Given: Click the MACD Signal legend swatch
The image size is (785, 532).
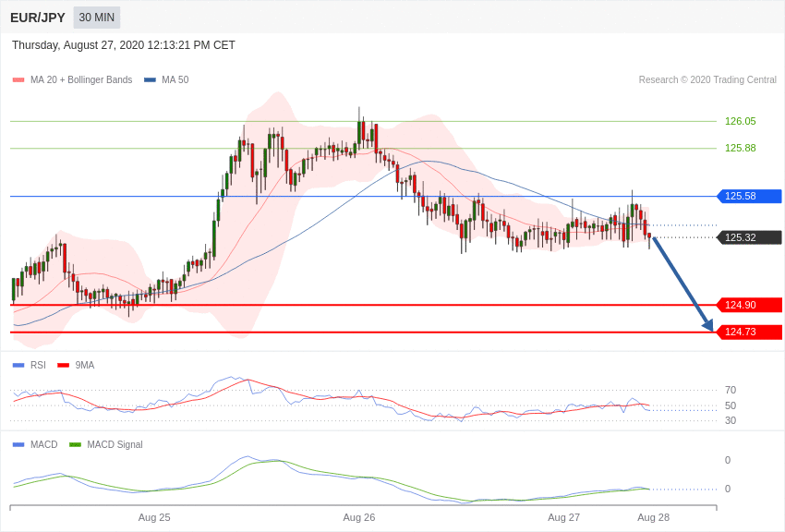Looking at the screenshot, I should pos(75,444).
